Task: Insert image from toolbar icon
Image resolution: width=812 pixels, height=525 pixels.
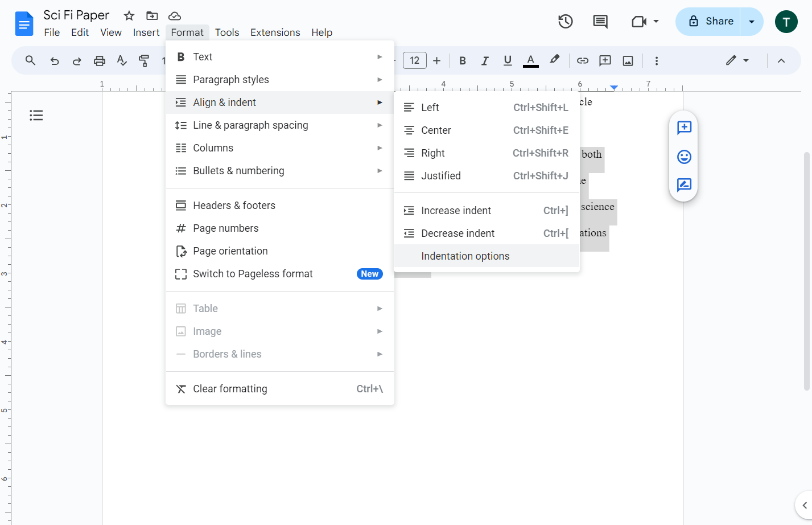Action: [x=628, y=60]
